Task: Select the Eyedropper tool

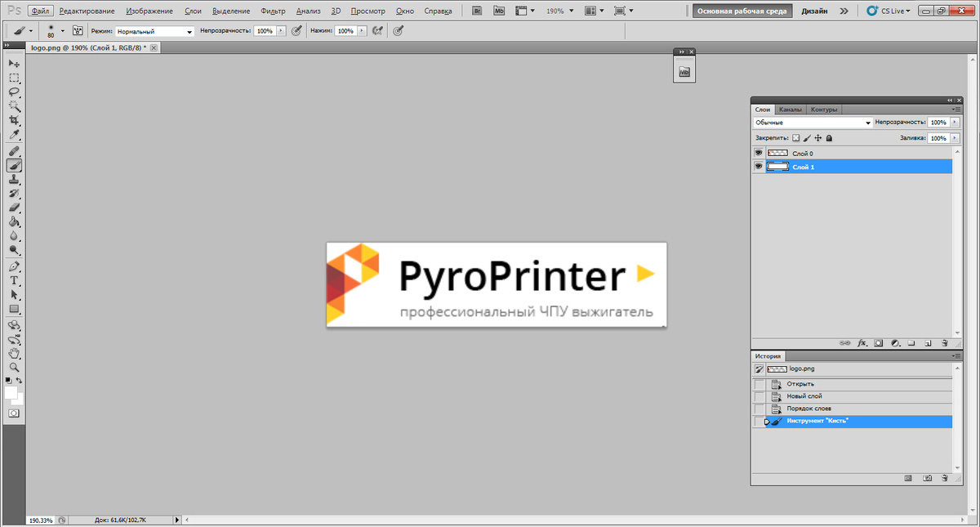Action: (14, 134)
